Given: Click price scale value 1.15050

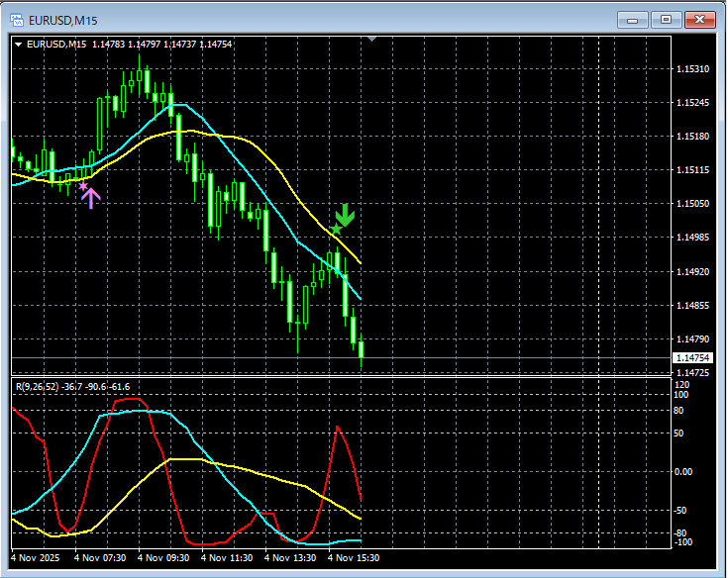Looking at the screenshot, I should tap(692, 204).
